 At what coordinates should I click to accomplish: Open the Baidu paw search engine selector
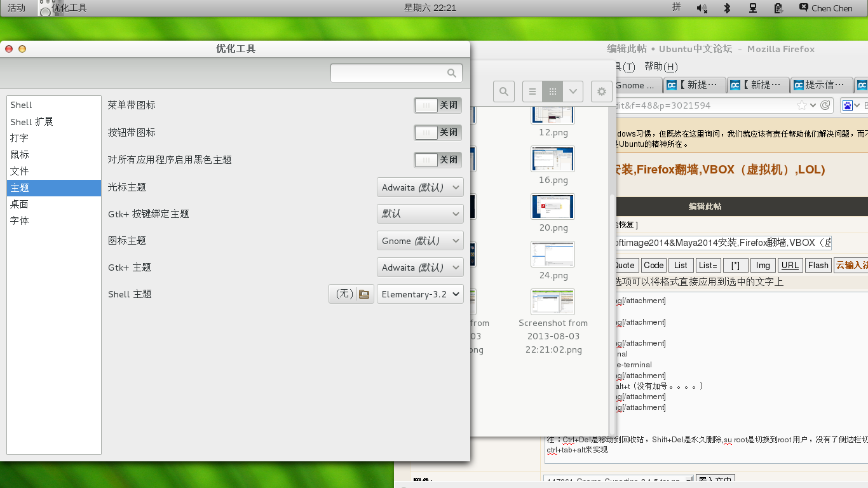click(851, 105)
